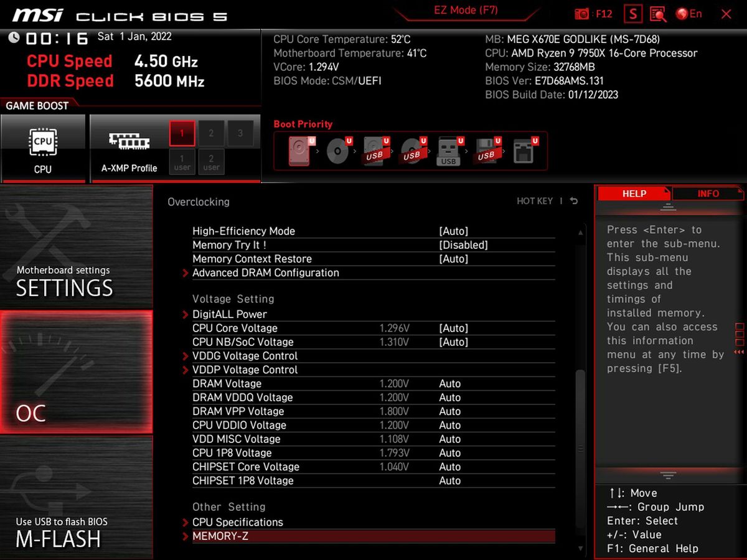Edit VDD MISC Voltage Auto field
The image size is (747, 560).
(x=450, y=439)
